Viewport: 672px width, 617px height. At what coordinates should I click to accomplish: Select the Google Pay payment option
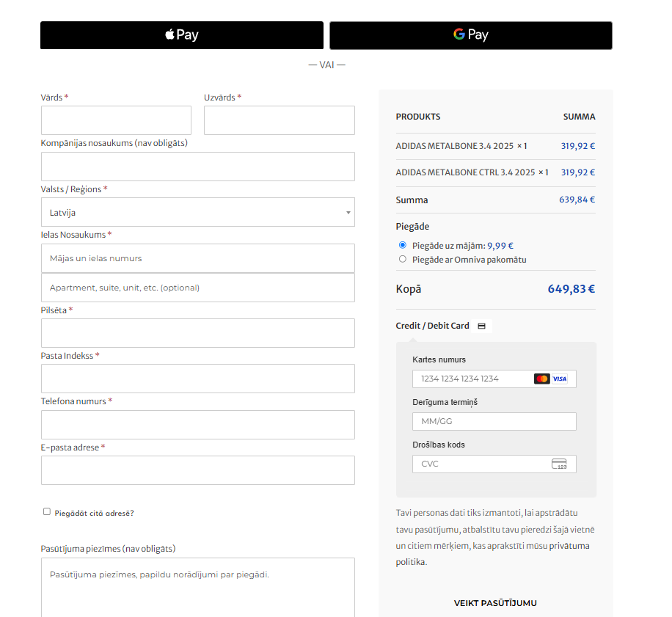[470, 35]
